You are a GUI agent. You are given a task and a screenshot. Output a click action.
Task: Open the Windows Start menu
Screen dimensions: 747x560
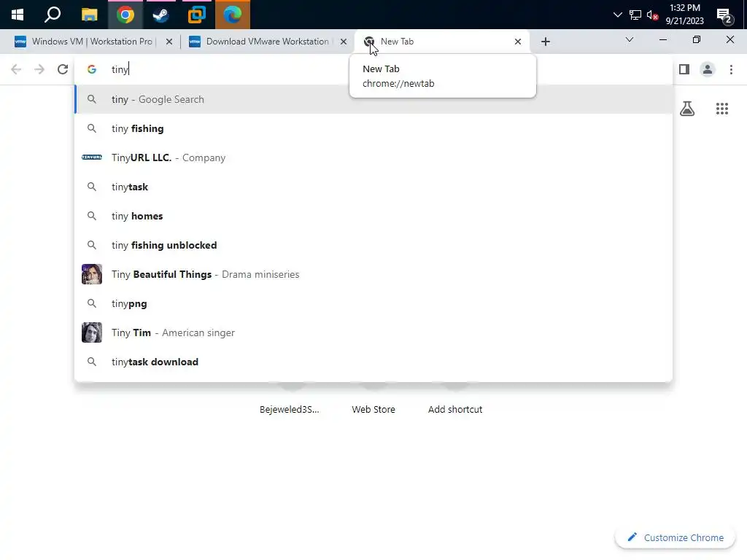pyautogui.click(x=18, y=15)
